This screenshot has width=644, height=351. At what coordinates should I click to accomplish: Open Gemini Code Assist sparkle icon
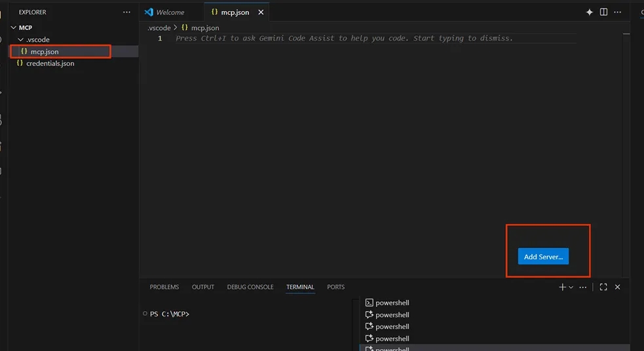click(x=590, y=12)
